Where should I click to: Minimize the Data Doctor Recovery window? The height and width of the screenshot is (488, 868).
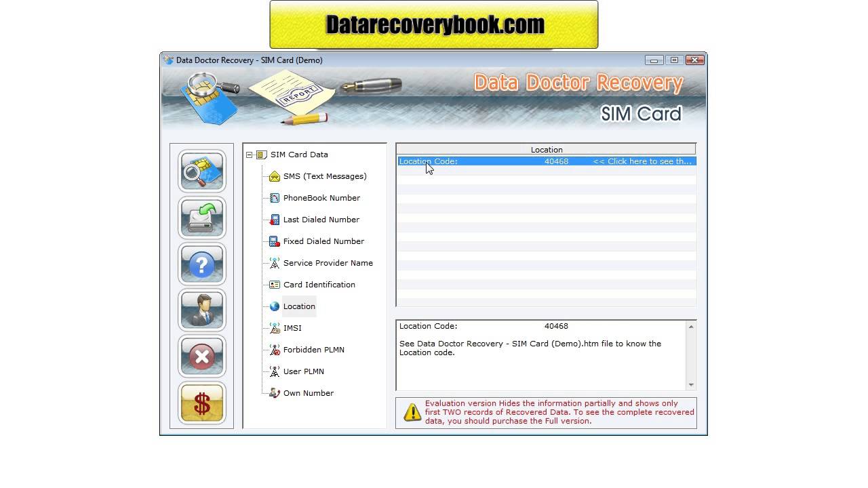coord(654,60)
